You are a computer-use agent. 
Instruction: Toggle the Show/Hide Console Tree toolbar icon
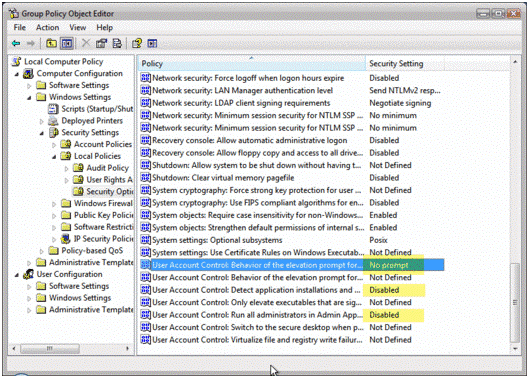[67, 43]
